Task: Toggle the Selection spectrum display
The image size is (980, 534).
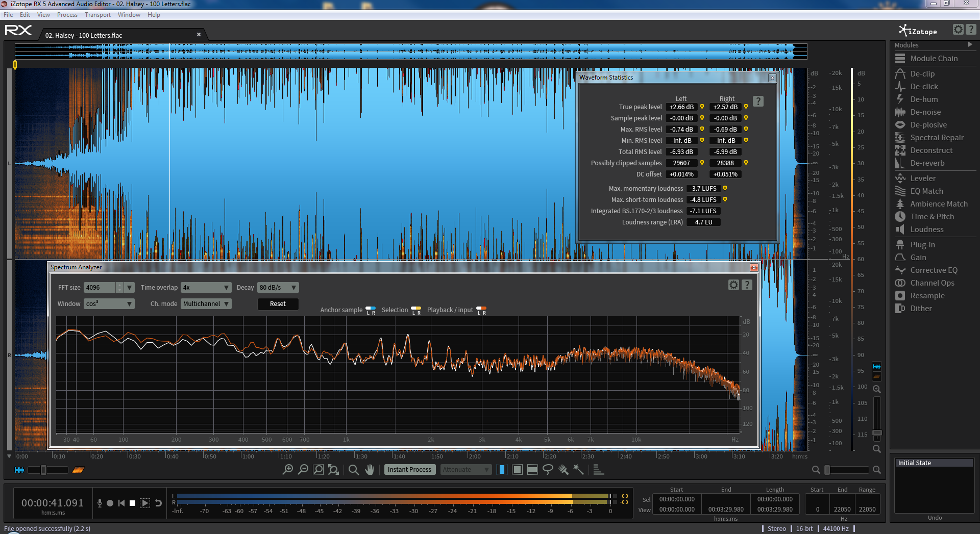Action: click(x=416, y=309)
